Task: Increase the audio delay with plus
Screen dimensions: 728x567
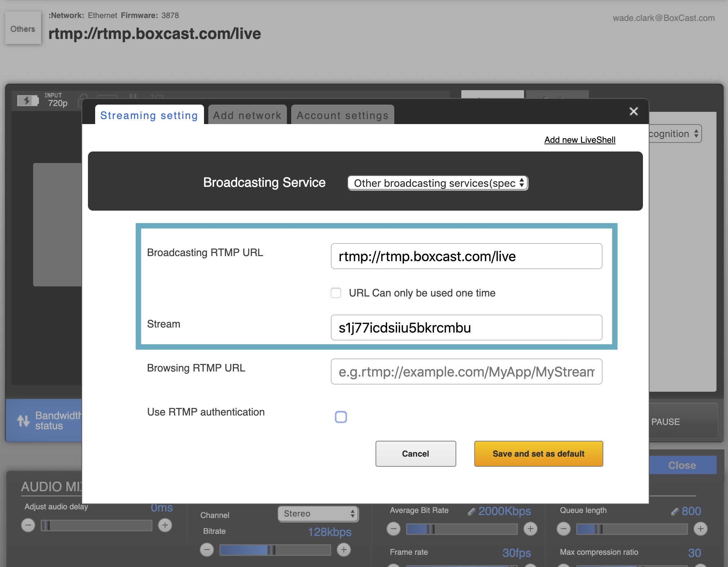Action: click(165, 525)
